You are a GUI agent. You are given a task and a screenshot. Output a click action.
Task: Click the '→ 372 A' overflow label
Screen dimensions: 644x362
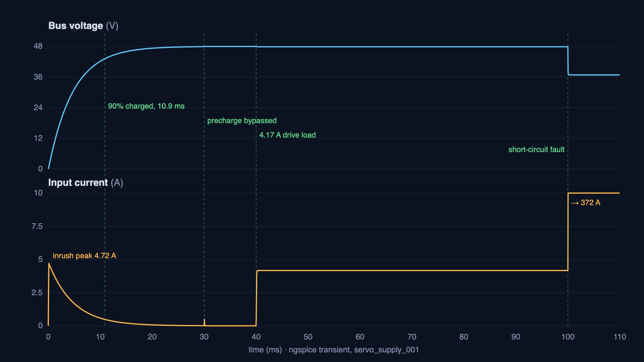click(x=586, y=203)
